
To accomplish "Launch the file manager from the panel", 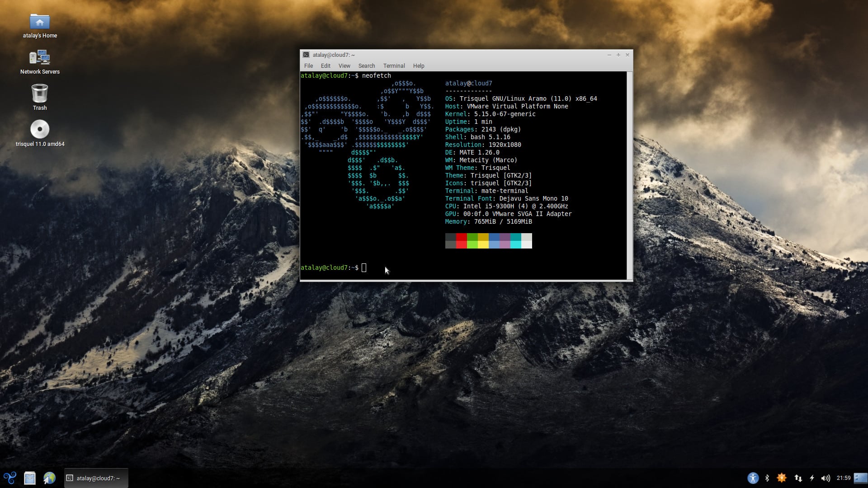I will (x=30, y=478).
